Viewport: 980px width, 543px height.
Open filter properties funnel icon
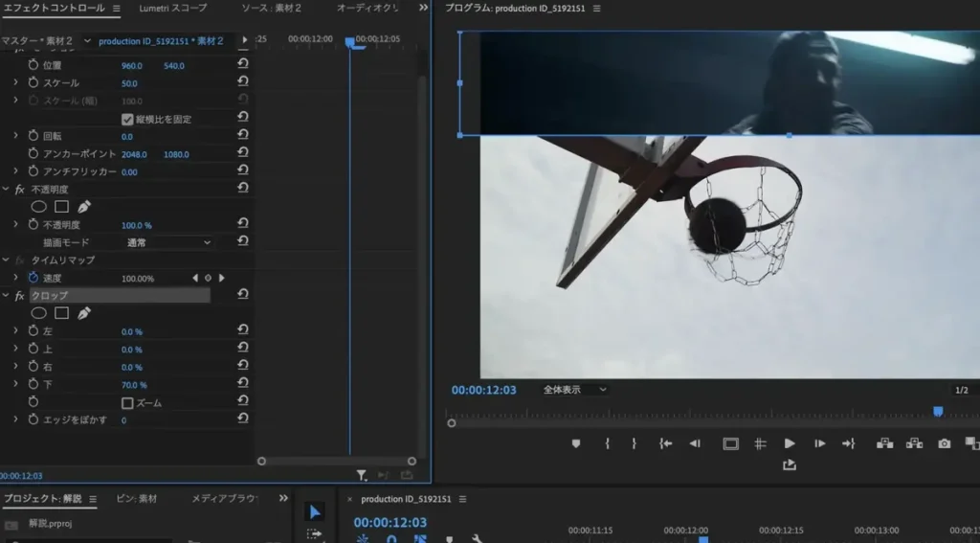point(362,476)
